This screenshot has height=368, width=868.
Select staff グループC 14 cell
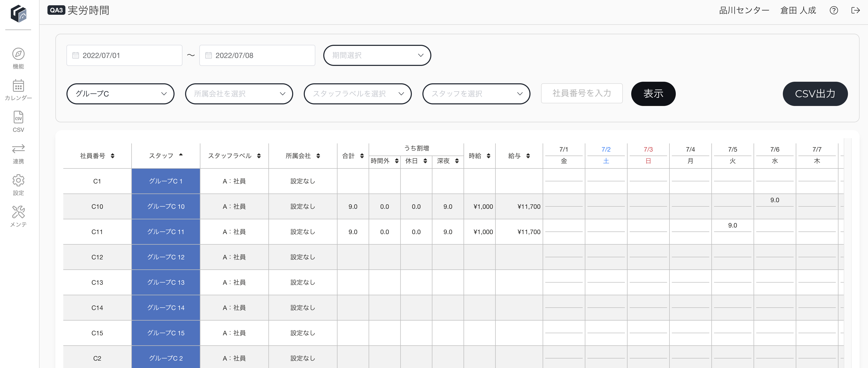tap(166, 307)
